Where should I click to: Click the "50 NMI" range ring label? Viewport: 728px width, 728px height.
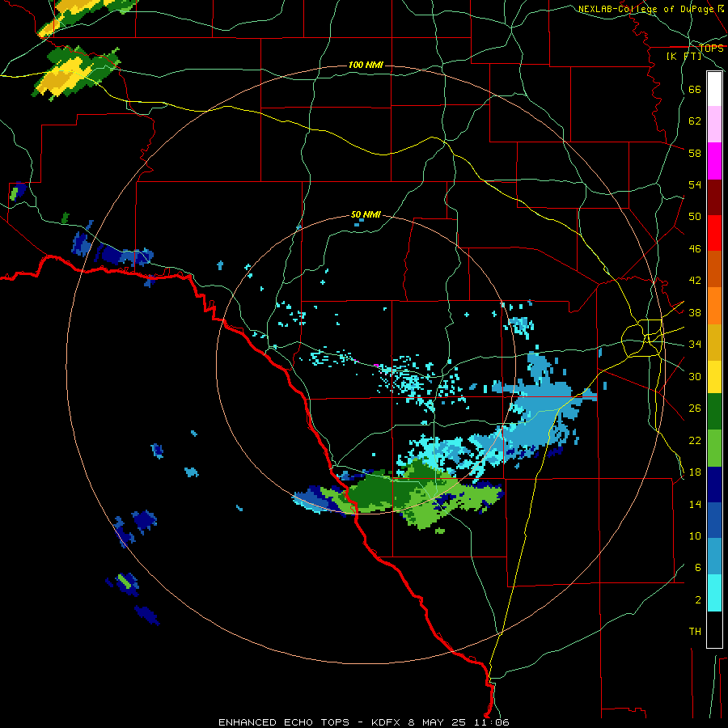pos(366,214)
